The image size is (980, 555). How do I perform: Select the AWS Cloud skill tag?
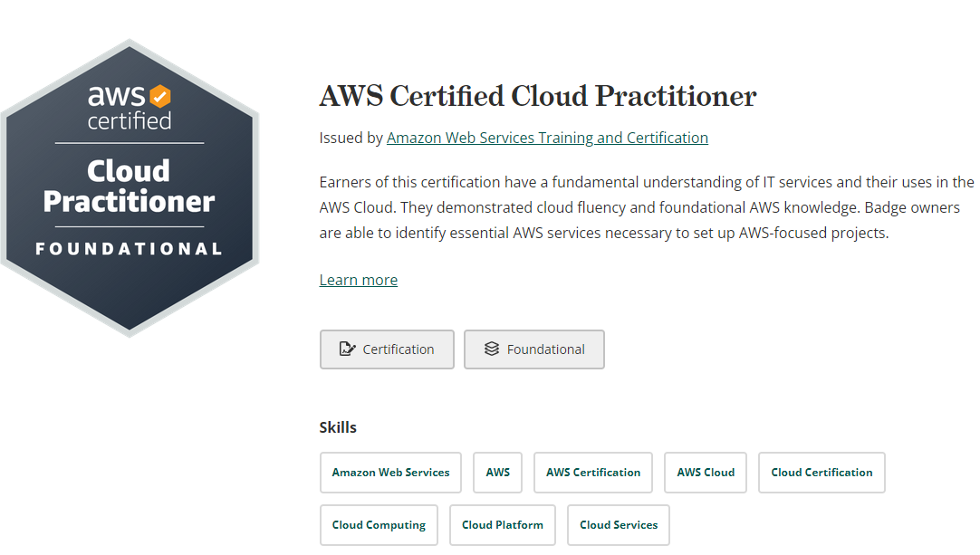tap(705, 472)
